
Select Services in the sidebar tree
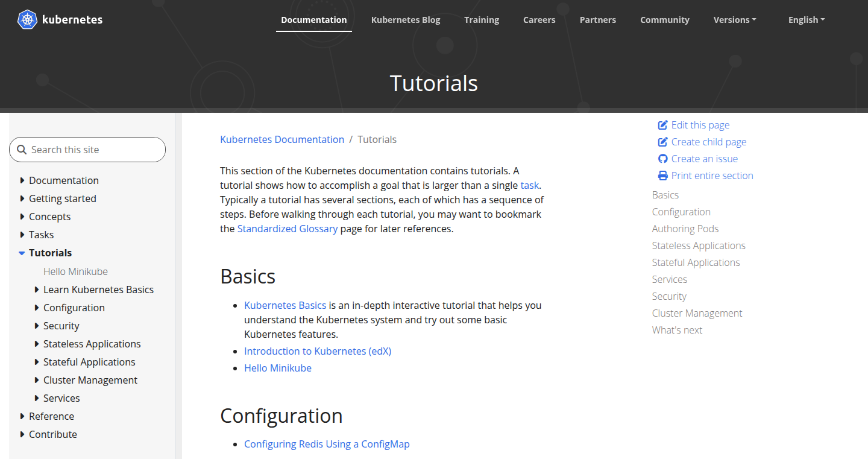[x=61, y=398]
